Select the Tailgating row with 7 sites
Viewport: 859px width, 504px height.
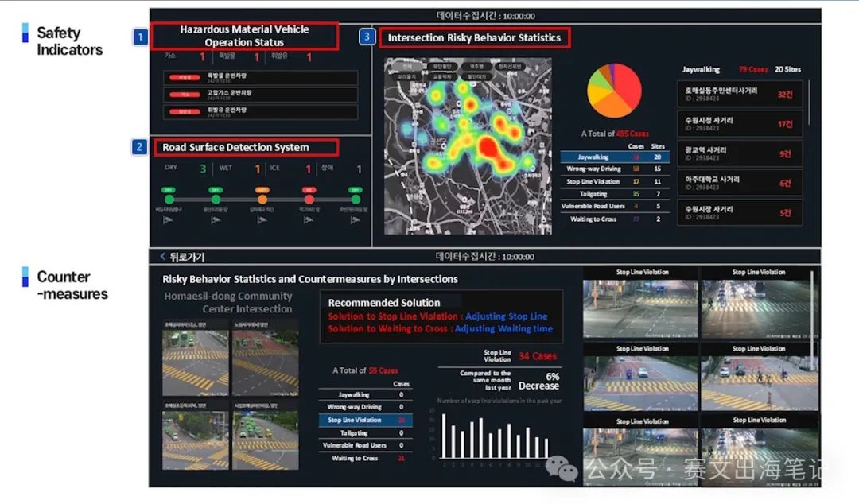[615, 194]
